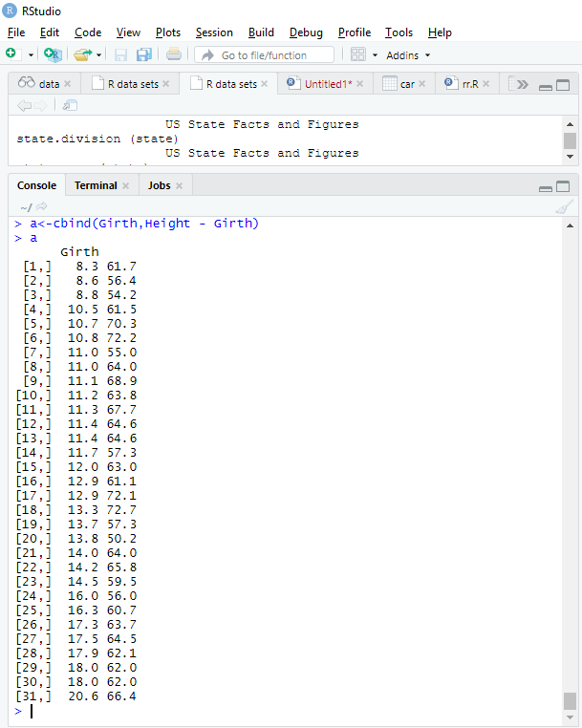Click the Open File folder icon
The image size is (582, 728).
click(83, 54)
